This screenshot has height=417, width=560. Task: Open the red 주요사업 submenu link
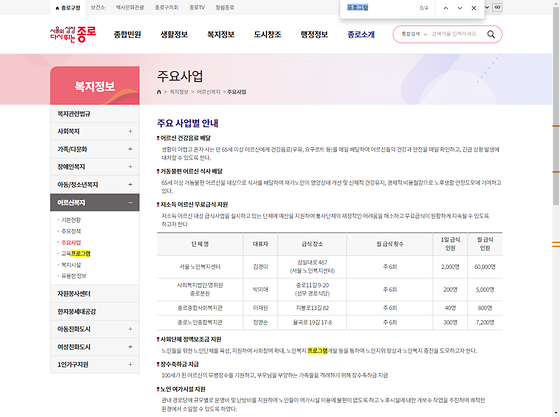pyautogui.click(x=71, y=242)
